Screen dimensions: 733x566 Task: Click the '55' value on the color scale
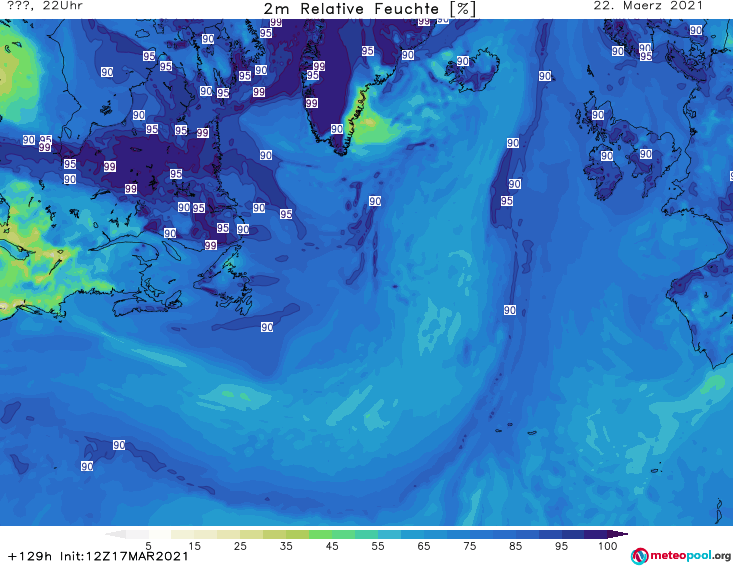tap(378, 546)
